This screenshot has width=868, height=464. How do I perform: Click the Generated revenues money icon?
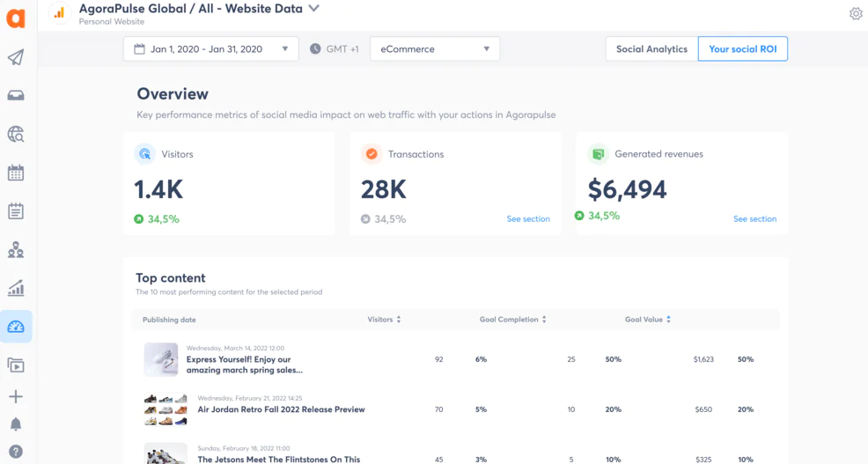point(598,154)
